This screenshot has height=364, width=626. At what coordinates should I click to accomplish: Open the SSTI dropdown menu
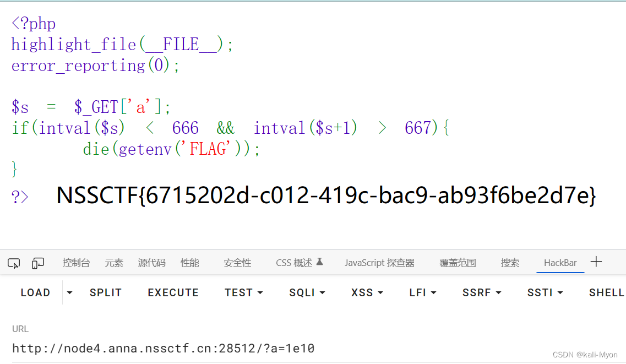(545, 292)
